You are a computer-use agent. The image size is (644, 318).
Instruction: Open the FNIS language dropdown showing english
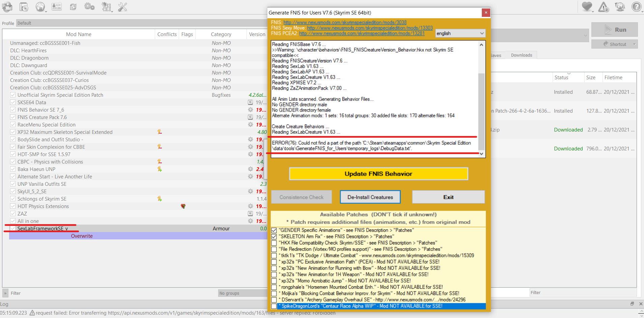460,33
